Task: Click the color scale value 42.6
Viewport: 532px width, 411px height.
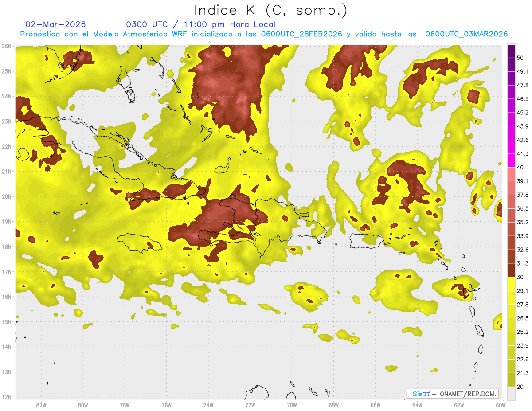Action: (x=523, y=140)
